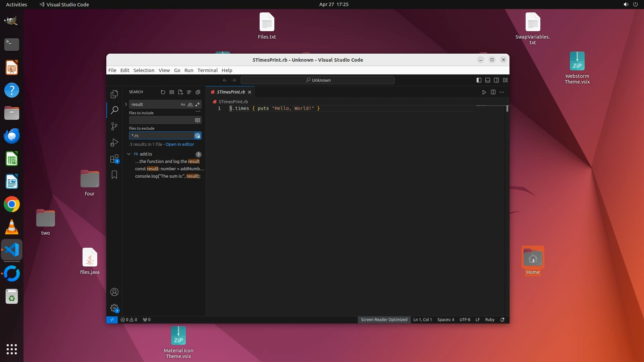The height and width of the screenshot is (362, 644).
Task: Toggle Match Case in the search box
Action: click(x=183, y=104)
